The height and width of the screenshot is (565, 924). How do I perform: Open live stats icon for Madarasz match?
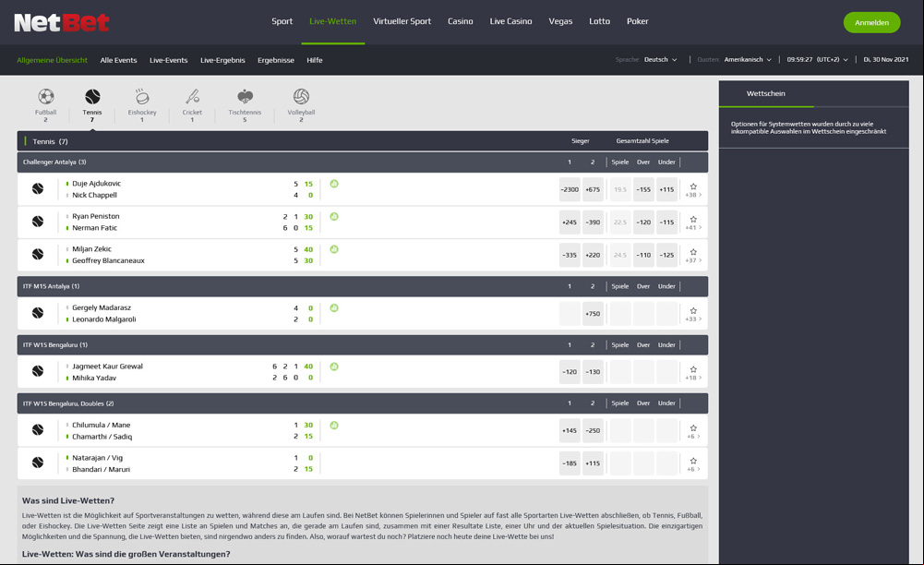coord(334,307)
